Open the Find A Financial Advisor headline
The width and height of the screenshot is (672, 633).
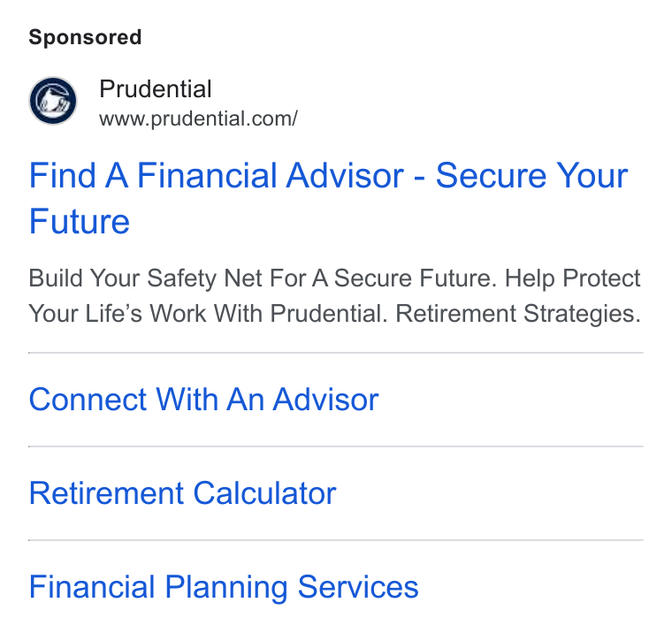coord(328,198)
